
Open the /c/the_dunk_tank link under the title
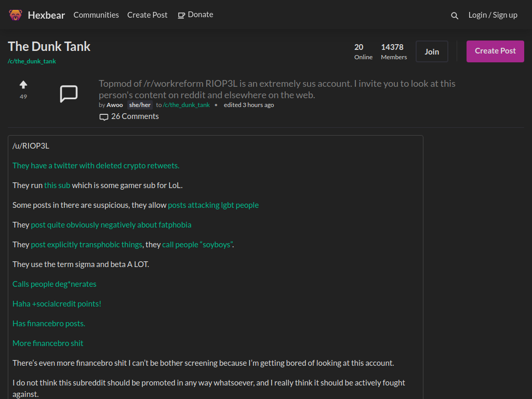(x=32, y=61)
